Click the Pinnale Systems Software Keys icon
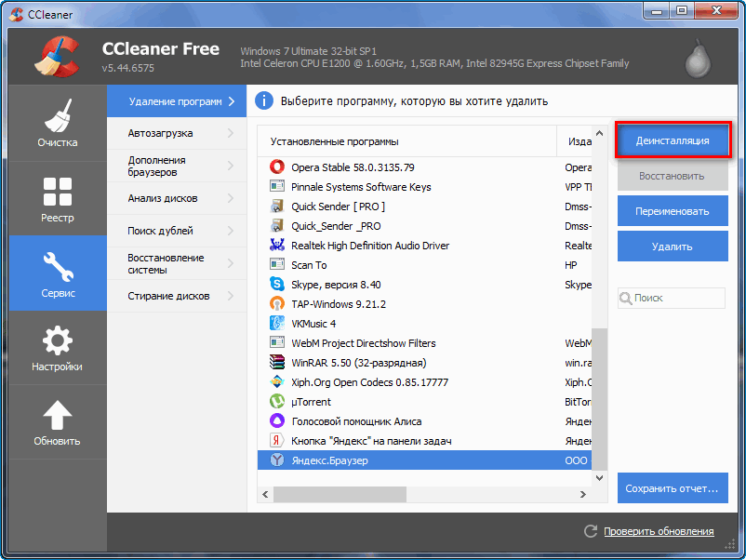The height and width of the screenshot is (560, 746). [x=277, y=186]
